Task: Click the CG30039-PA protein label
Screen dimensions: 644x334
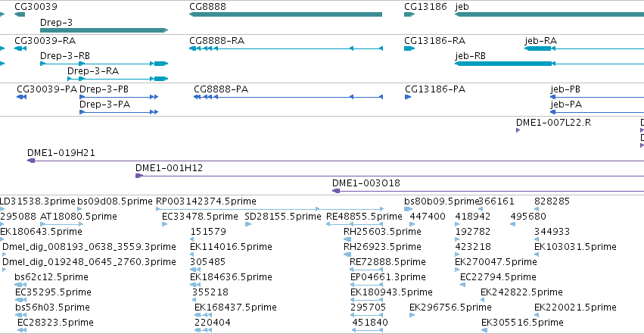Action: click(x=47, y=89)
